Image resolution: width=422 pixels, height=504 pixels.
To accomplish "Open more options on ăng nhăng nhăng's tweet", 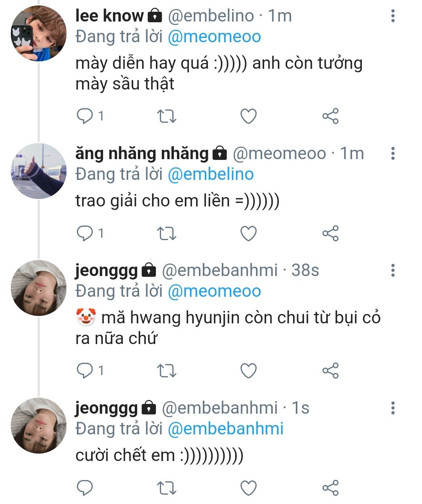I will point(393,153).
